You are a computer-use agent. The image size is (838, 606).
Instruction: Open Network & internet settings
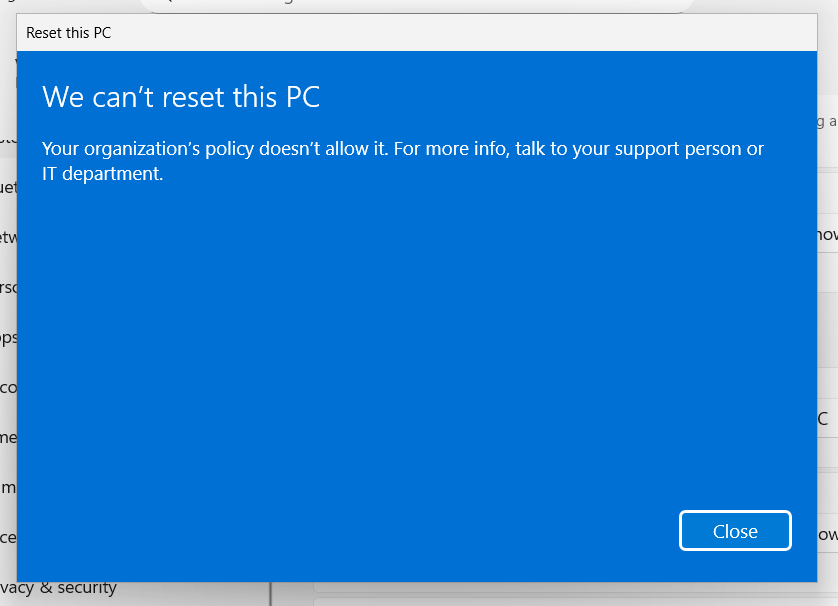[x=8, y=237]
